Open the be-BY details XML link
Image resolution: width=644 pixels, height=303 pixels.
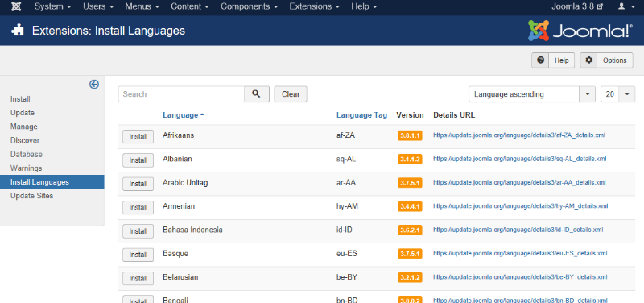point(520,276)
